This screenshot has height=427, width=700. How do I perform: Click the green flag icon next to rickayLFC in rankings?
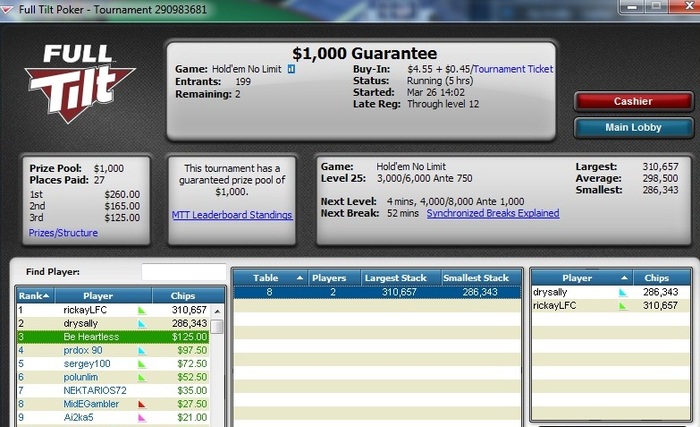pos(142,310)
